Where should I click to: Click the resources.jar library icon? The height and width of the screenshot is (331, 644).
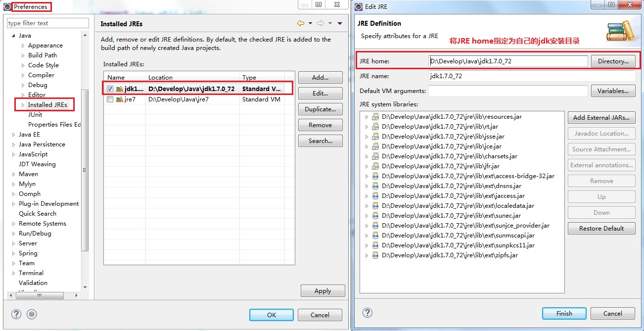pyautogui.click(x=375, y=117)
